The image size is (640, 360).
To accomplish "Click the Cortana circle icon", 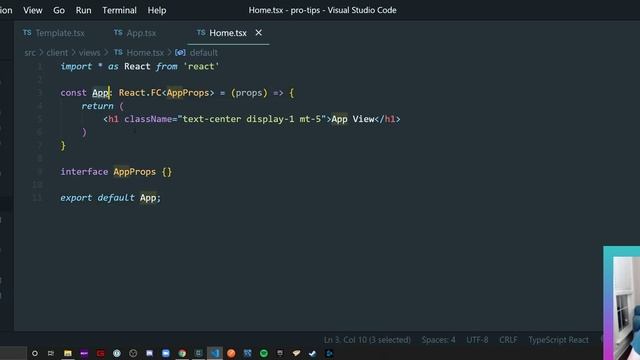I will pos(35,353).
